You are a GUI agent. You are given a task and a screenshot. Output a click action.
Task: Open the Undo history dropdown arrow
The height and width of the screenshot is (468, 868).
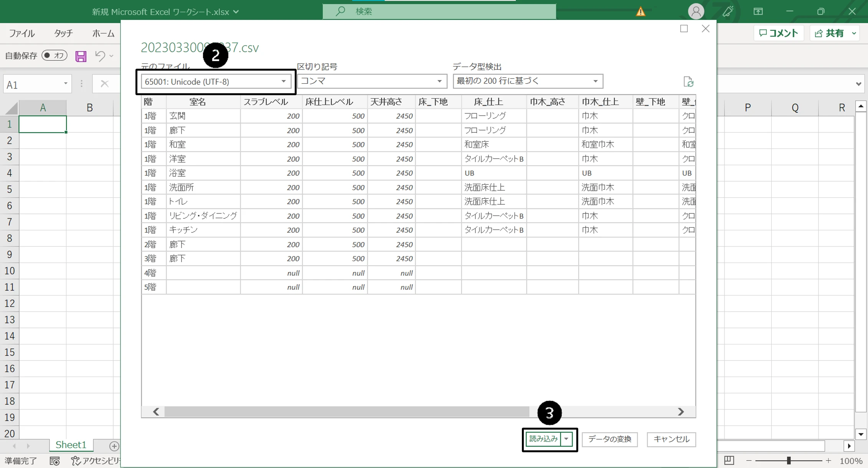tap(111, 56)
